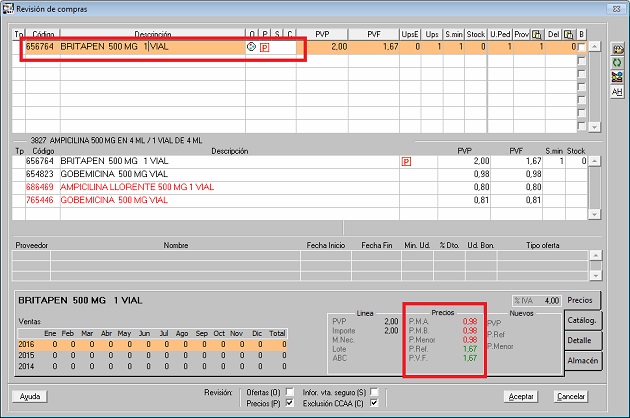Viewport: 630px width, 418px height.
Task: Click the Ups column header
Action: pos(432,35)
